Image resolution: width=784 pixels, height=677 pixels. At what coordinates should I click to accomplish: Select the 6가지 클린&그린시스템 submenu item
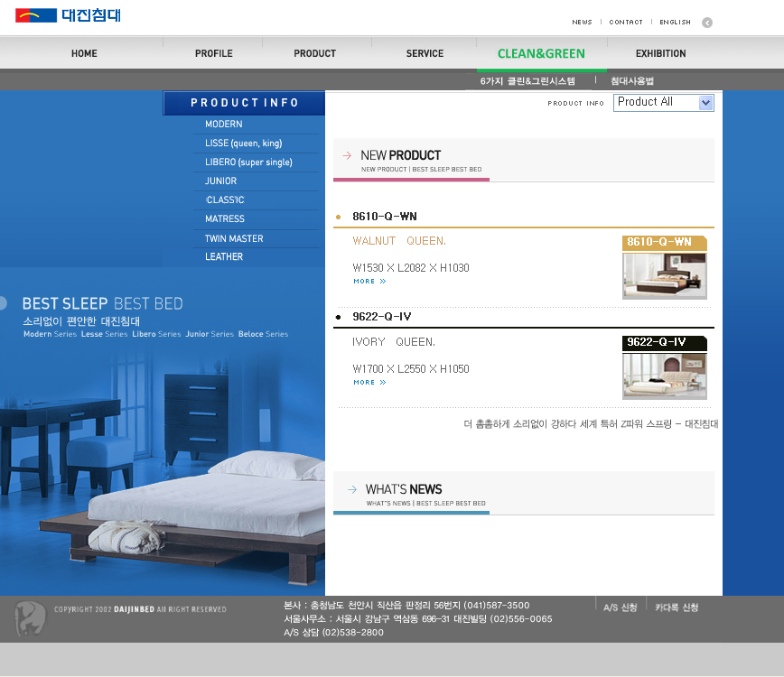pos(527,81)
